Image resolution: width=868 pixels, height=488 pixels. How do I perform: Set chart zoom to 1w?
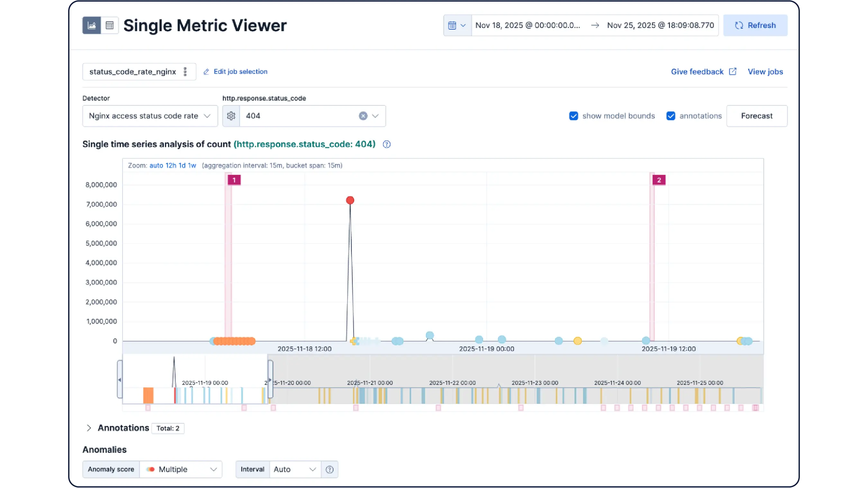pos(192,165)
